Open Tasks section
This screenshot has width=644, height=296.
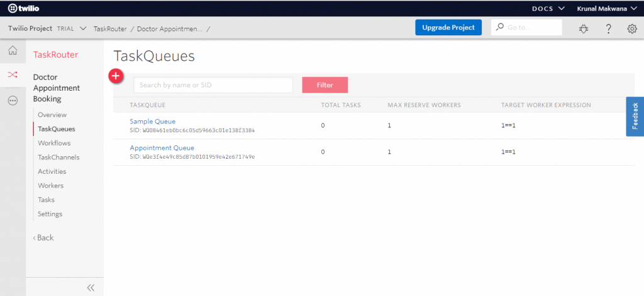(x=46, y=200)
